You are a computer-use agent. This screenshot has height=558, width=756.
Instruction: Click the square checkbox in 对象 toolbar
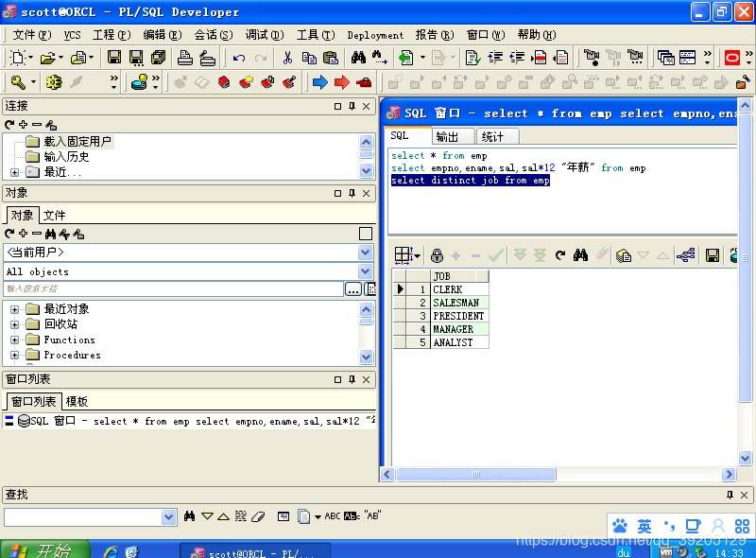(x=366, y=234)
